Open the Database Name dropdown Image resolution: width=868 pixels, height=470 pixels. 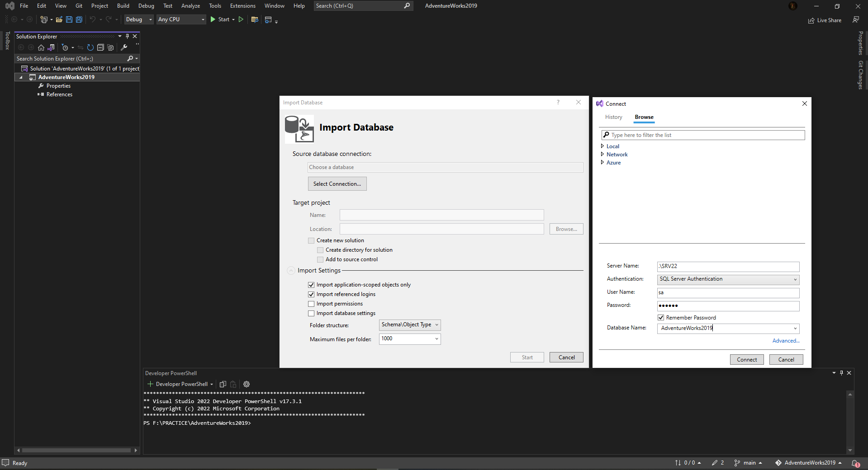click(x=795, y=329)
